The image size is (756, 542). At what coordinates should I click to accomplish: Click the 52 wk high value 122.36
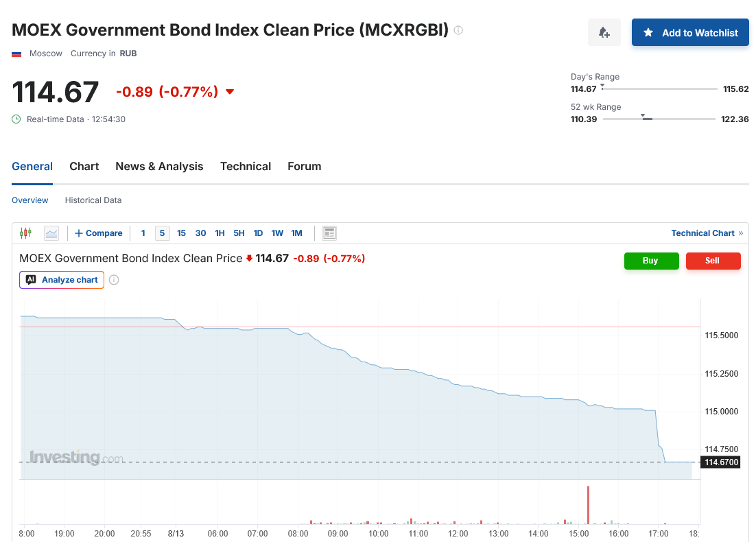pos(735,119)
